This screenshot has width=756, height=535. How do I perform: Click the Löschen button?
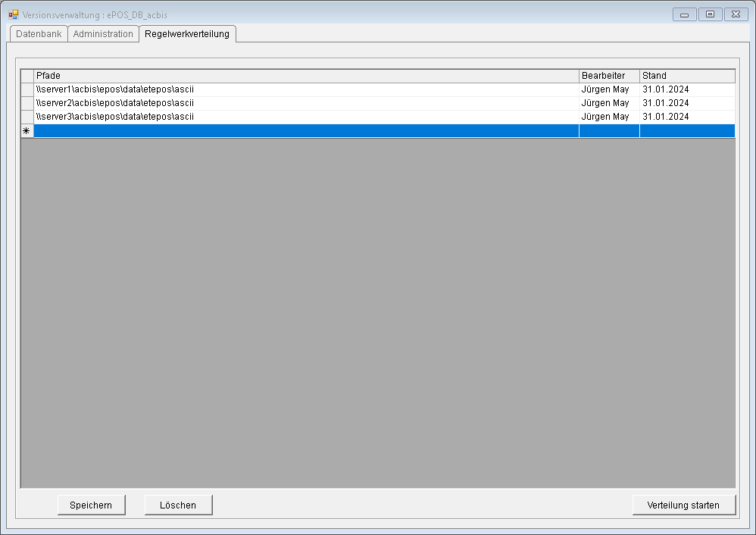click(x=178, y=505)
